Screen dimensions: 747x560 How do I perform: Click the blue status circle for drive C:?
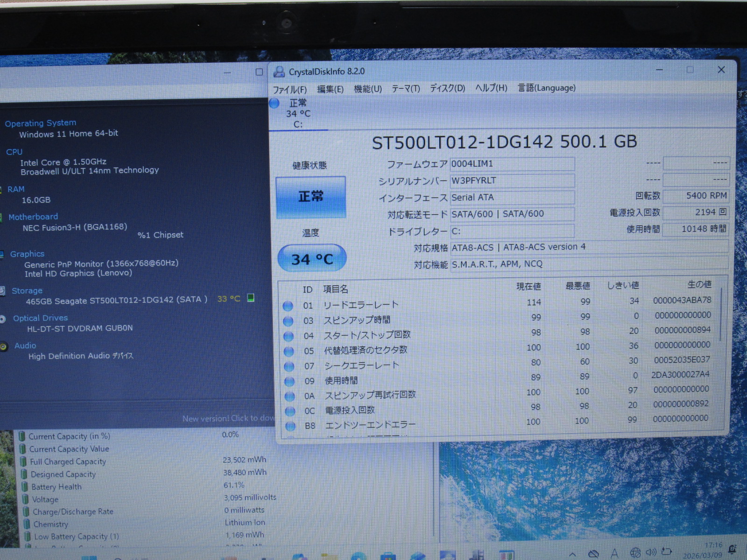(x=274, y=103)
